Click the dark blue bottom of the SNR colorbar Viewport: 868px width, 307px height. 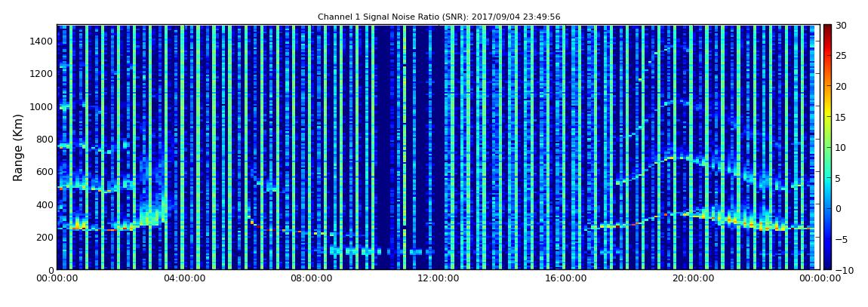827,265
